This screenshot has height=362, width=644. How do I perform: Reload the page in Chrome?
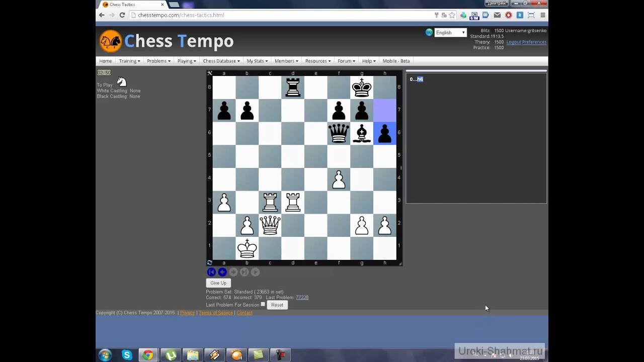point(122,15)
